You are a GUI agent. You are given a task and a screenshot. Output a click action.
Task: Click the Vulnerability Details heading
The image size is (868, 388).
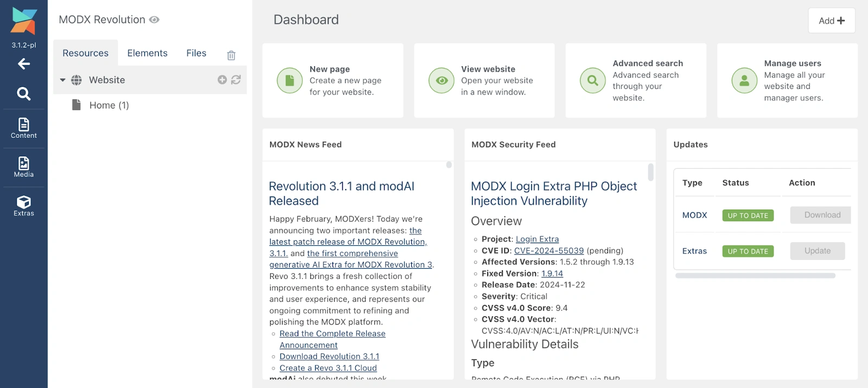point(525,345)
